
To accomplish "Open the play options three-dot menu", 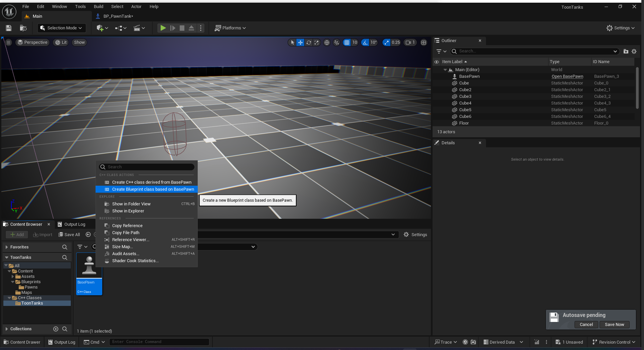I will pos(201,28).
